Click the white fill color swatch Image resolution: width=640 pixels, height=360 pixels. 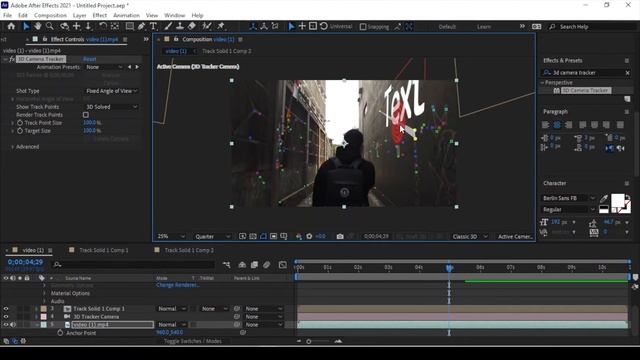point(617,200)
